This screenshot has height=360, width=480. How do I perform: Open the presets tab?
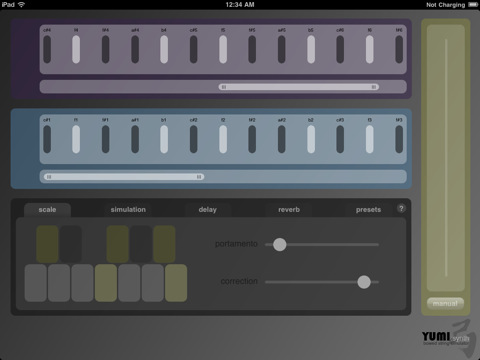coord(368,210)
